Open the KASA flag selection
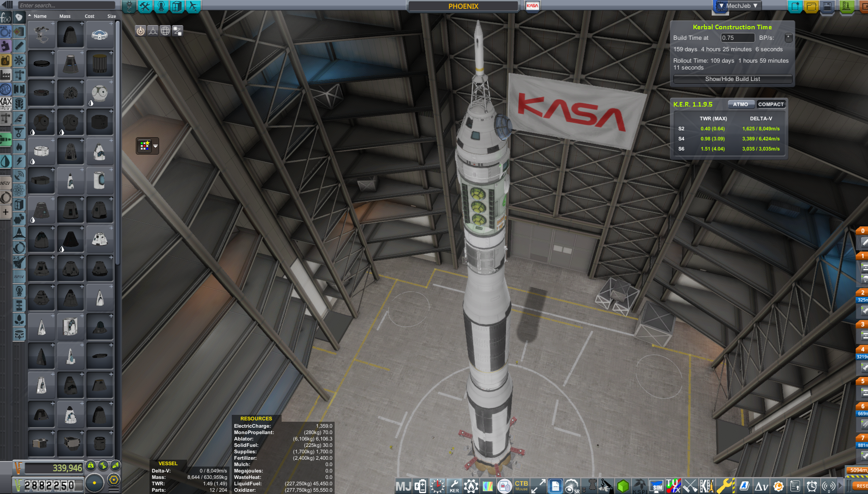Viewport: 868px width, 494px height. pyautogui.click(x=532, y=6)
